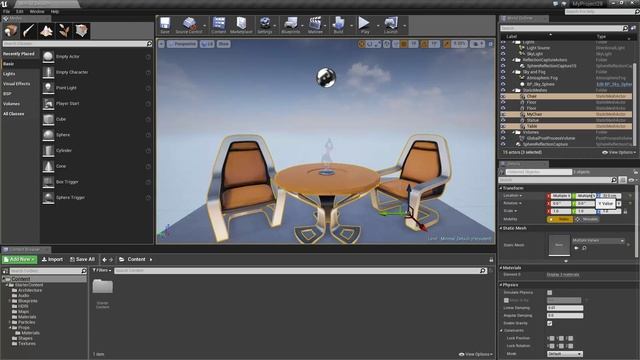Click the Box Trigger icon
The image size is (640, 360).
[x=48, y=182]
